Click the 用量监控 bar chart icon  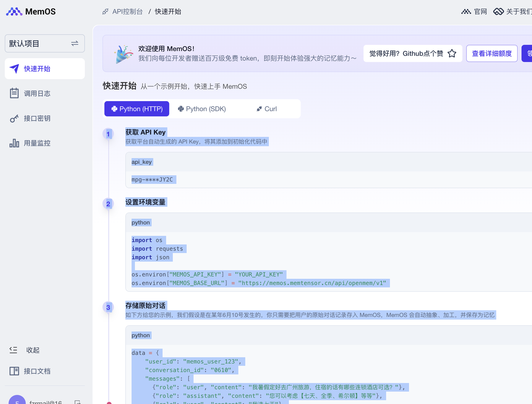14,143
